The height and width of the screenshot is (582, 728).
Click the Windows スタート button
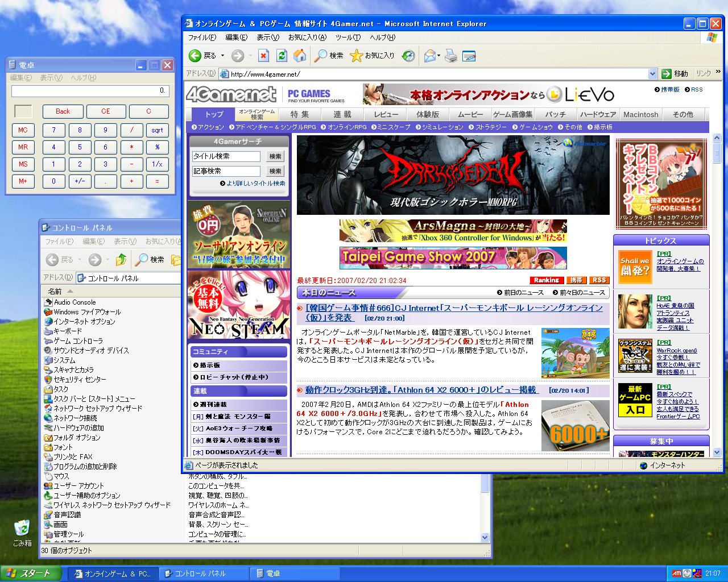tap(31, 573)
